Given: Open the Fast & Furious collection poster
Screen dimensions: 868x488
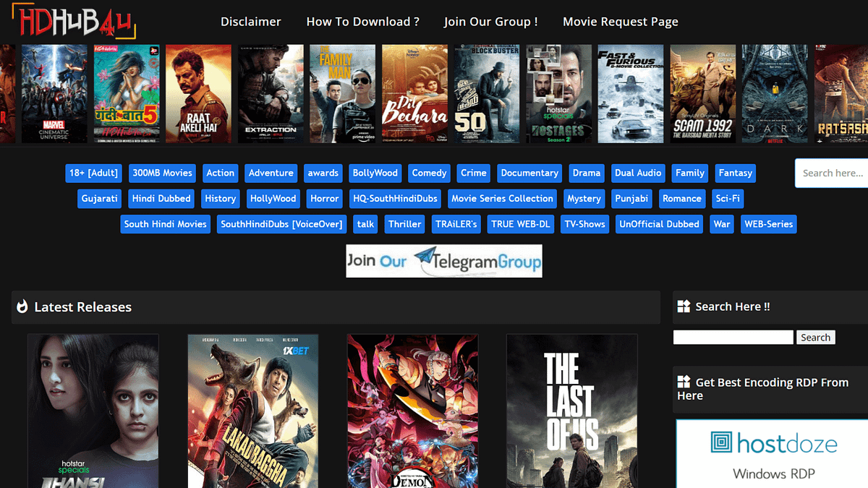Looking at the screenshot, I should pos(631,94).
